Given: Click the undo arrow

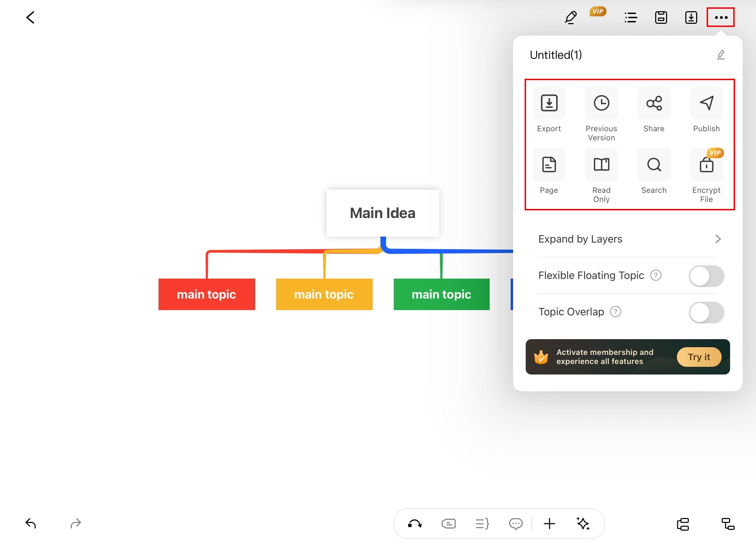Looking at the screenshot, I should [31, 524].
